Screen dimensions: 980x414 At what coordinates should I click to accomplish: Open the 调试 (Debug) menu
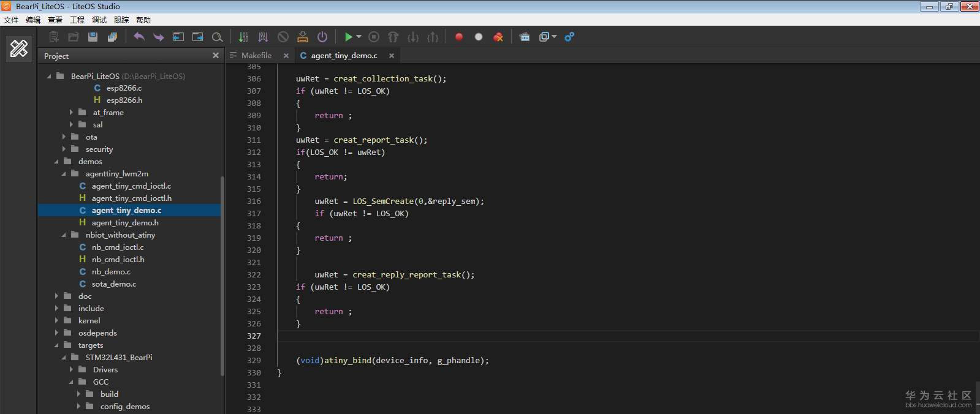99,20
